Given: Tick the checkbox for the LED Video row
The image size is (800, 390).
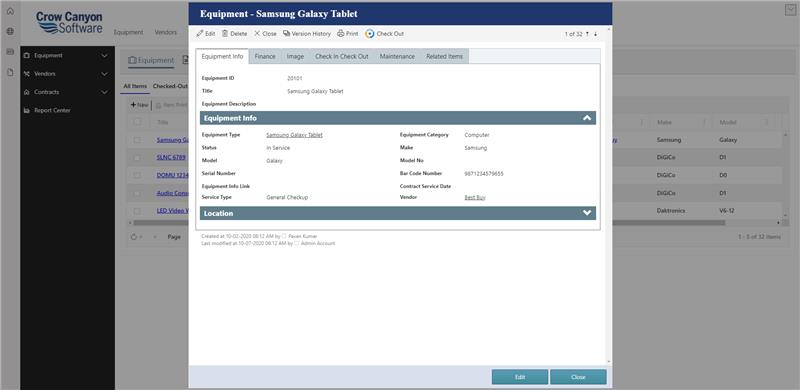Looking at the screenshot, I should [x=137, y=211].
